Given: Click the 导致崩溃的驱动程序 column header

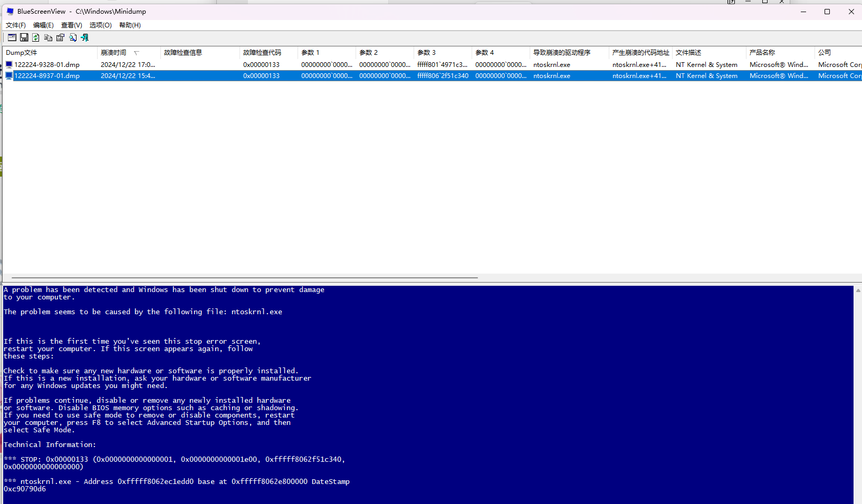Looking at the screenshot, I should click(x=561, y=52).
